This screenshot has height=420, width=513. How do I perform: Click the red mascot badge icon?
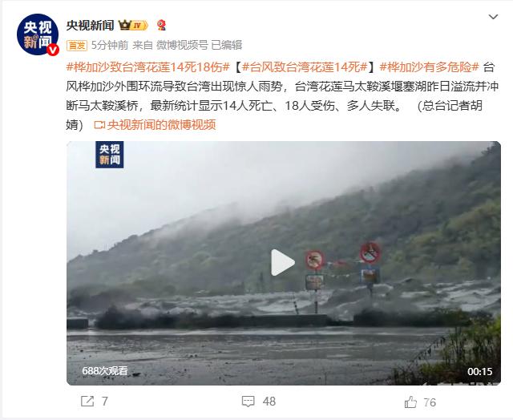coord(161,25)
